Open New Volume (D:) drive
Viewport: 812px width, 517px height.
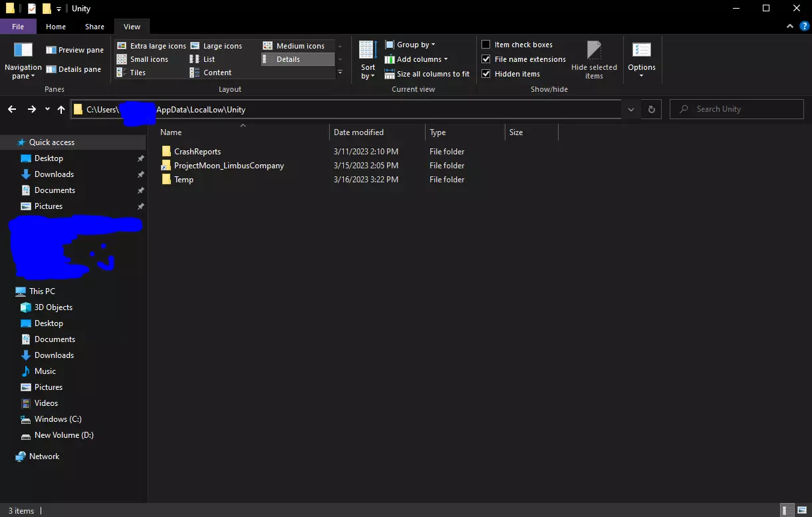[64, 435]
